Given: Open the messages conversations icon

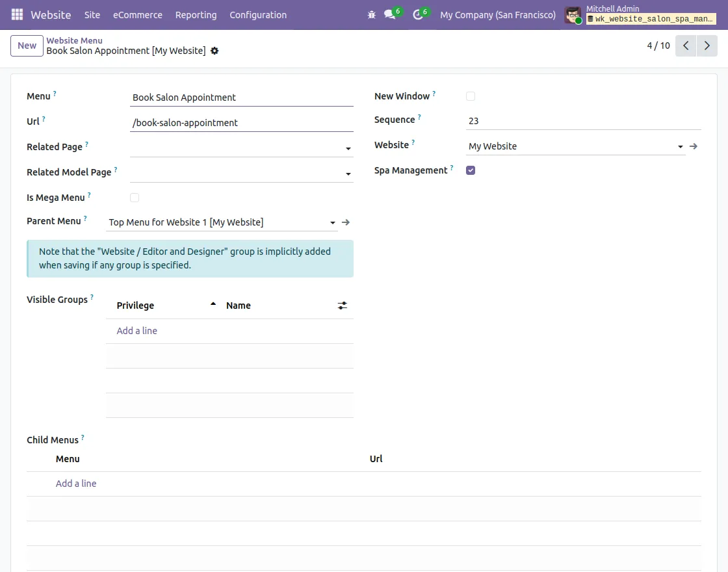Looking at the screenshot, I should (x=390, y=15).
